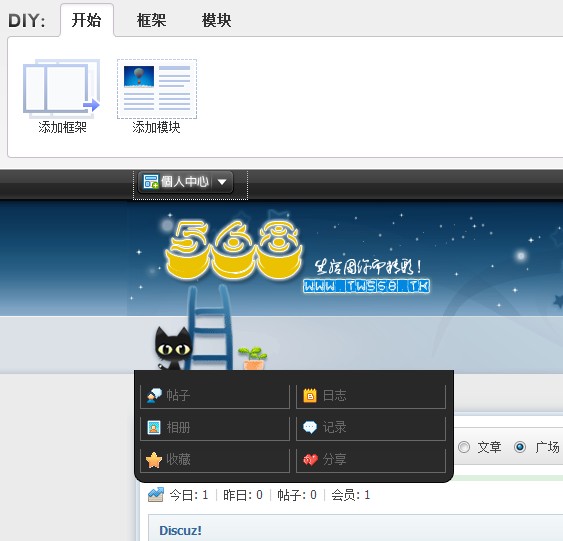The image size is (563, 541).
Task: Select the 广场 radio button
Action: pyautogui.click(x=520, y=447)
